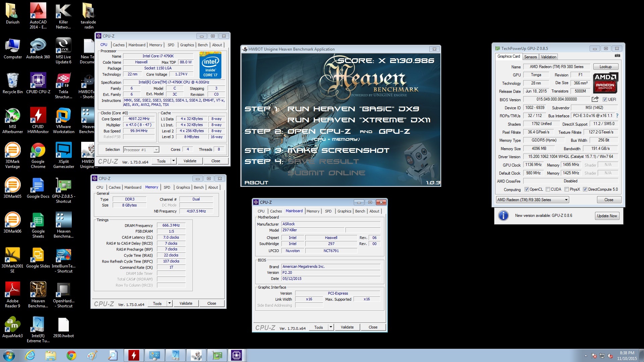Switch to Sensors tab in GPU-Z
The height and width of the screenshot is (362, 644).
tap(530, 57)
